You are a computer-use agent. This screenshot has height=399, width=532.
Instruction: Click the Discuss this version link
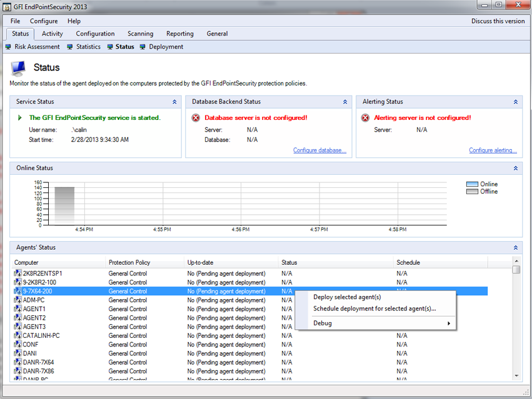498,21
